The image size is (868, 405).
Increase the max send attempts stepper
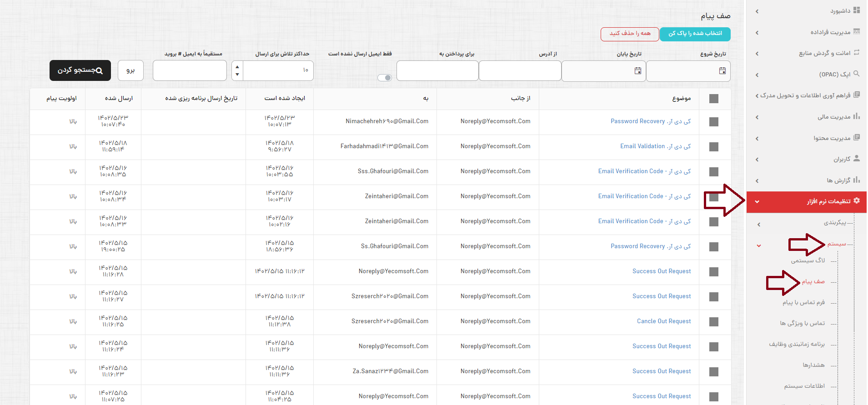pyautogui.click(x=237, y=67)
